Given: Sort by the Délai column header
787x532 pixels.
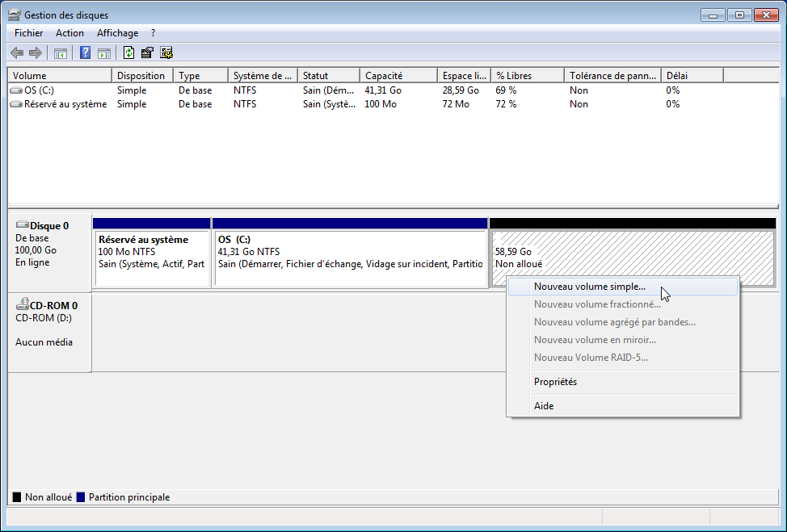Looking at the screenshot, I should [692, 76].
